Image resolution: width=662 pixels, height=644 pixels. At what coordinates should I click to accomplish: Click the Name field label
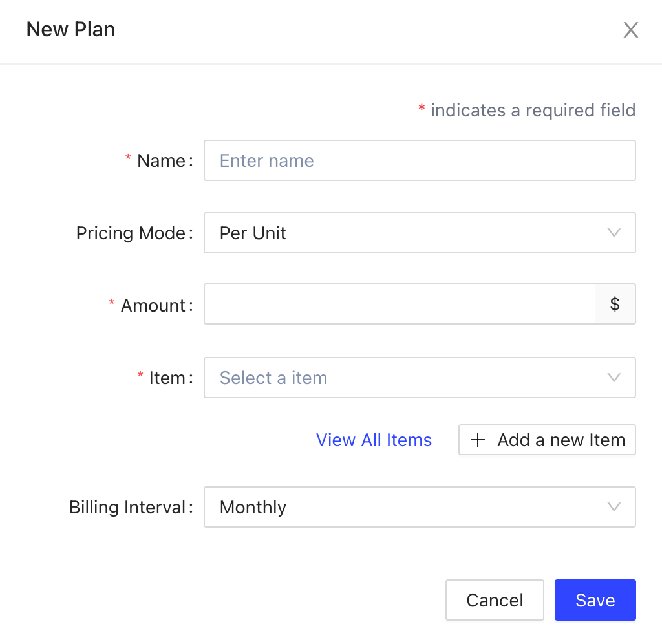[161, 161]
